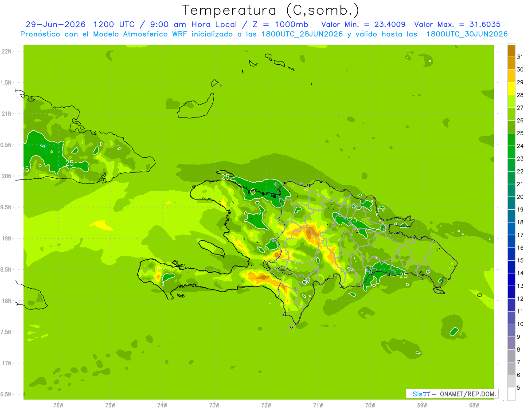Click the '25' contour label off Haiti's north coast
This screenshot has height=411, width=532.
[x=225, y=177]
